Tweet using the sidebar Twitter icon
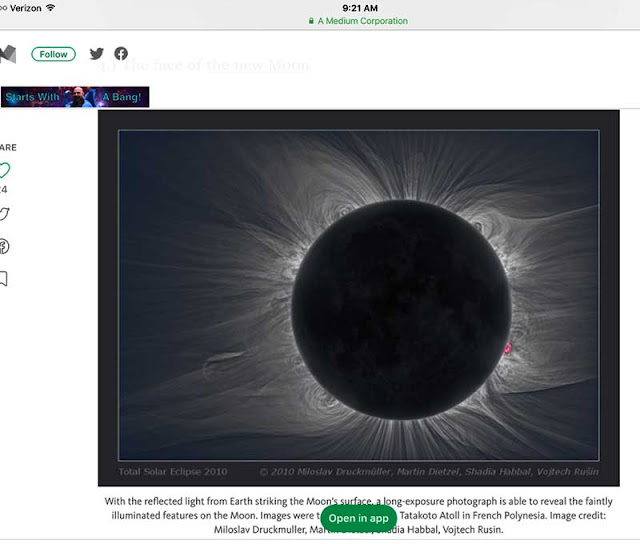The height and width of the screenshot is (544, 640). tap(4, 214)
